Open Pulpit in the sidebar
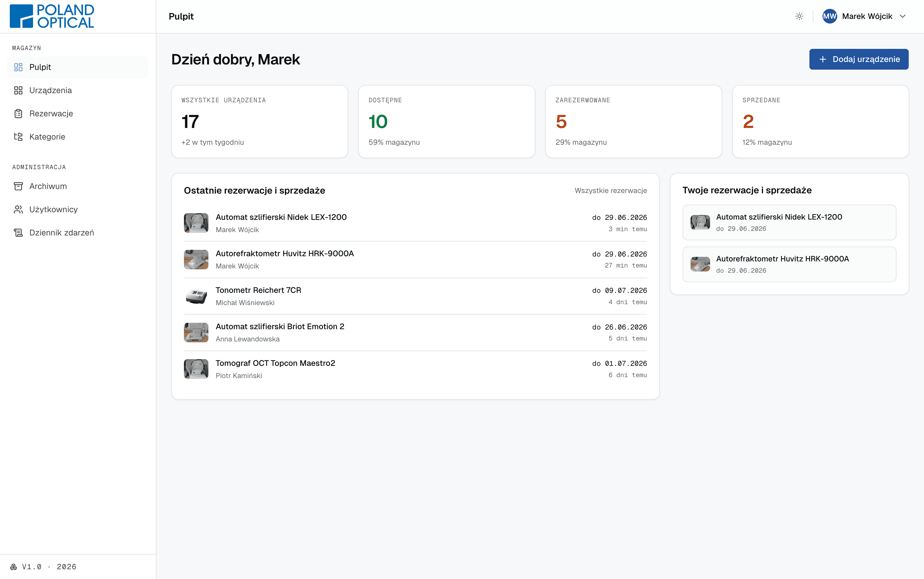 [x=78, y=67]
